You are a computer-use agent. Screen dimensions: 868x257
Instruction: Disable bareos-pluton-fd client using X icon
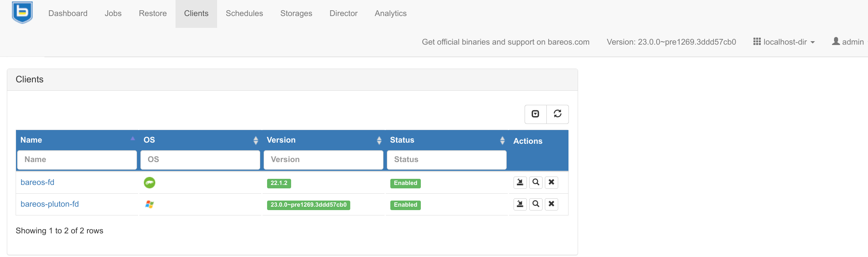coord(551,204)
